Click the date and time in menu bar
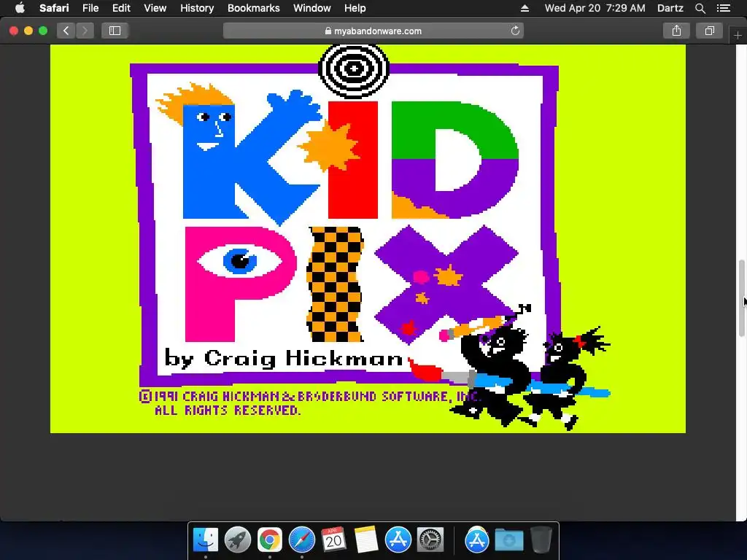747x560 pixels. click(x=595, y=8)
